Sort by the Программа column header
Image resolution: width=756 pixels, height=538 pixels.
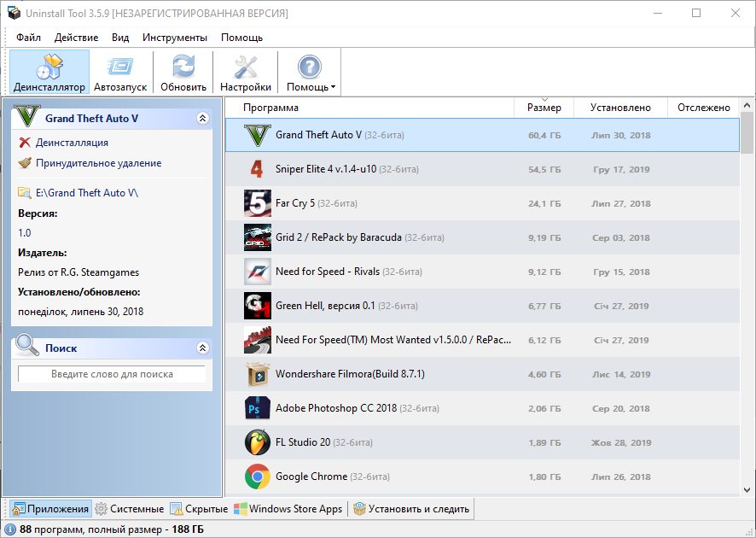pyautogui.click(x=369, y=108)
